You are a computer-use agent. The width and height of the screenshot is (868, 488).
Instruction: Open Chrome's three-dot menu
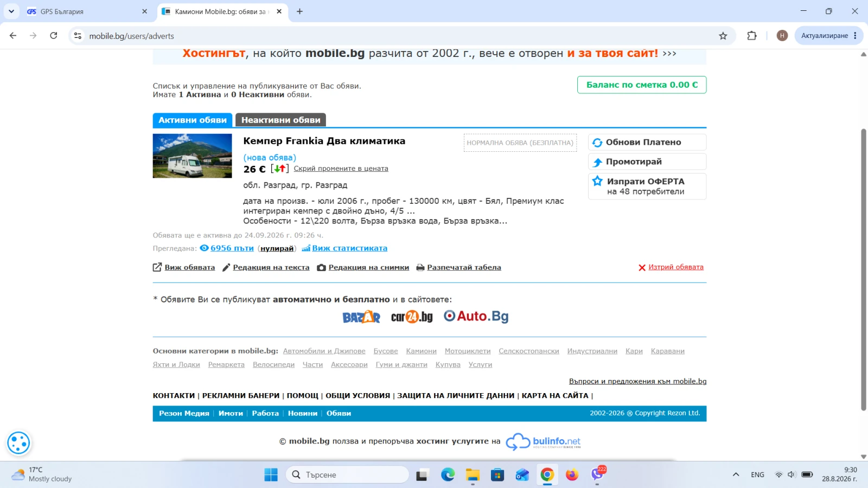856,36
